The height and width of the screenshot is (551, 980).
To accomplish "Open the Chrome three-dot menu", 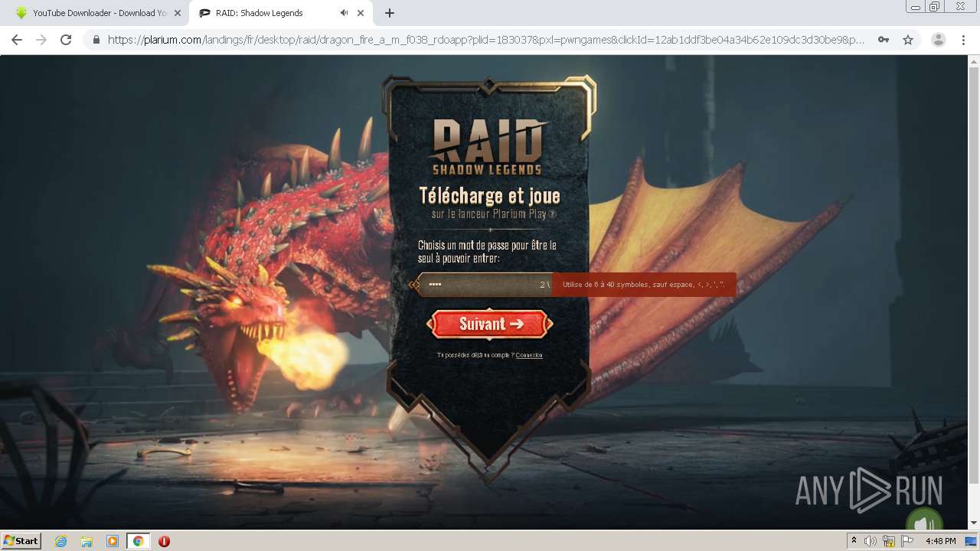I will click(963, 40).
